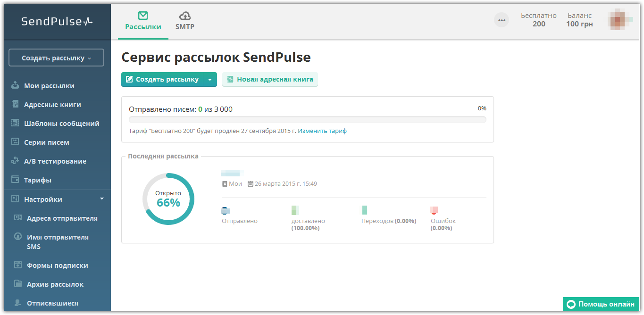The image size is (644, 315).
Task: Switch to the 'Рассылки' tab
Action: tap(143, 21)
